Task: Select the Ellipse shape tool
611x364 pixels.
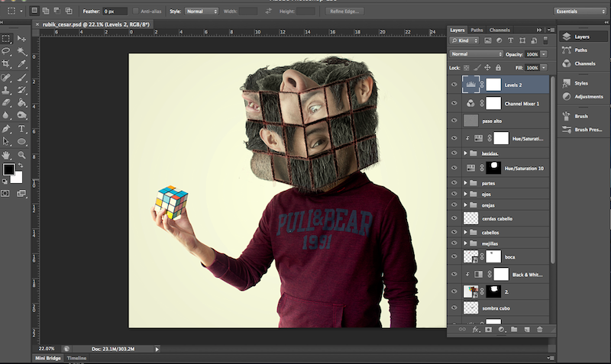Action: [x=22, y=142]
